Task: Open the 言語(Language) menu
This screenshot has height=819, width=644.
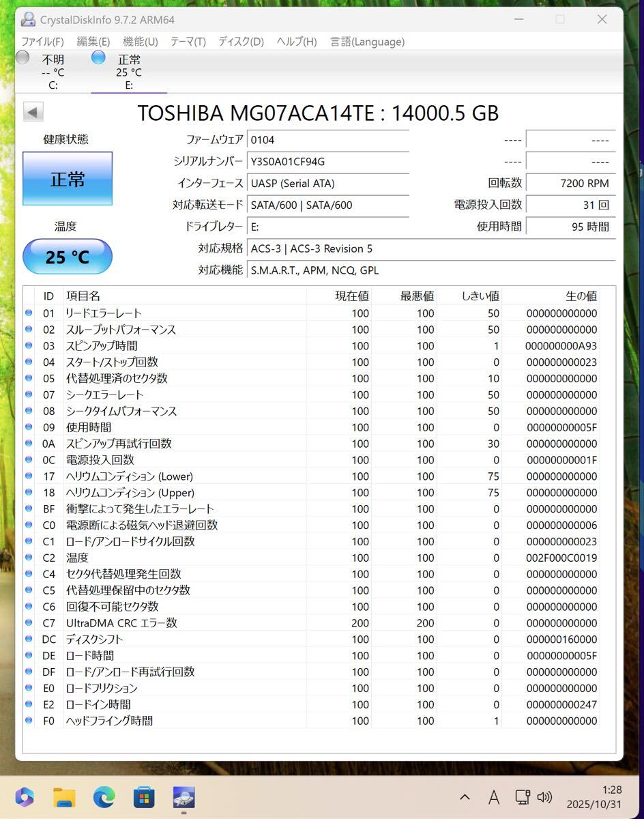Action: (367, 42)
